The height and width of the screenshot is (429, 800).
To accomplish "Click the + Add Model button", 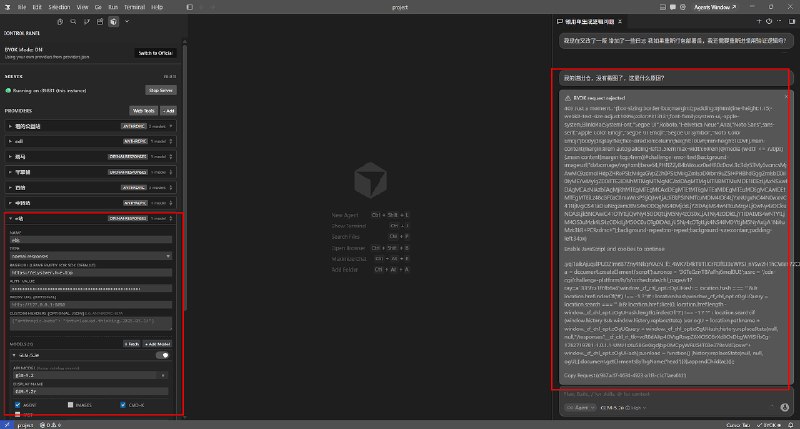I will coord(157,344).
